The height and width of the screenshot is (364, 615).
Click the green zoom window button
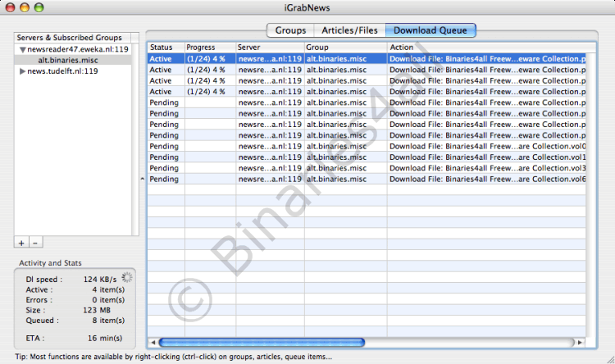[39, 7]
